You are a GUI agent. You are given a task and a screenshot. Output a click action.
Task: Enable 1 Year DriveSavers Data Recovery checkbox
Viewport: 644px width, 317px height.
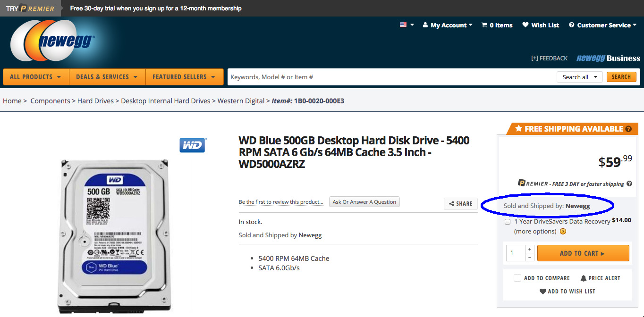[x=508, y=222]
